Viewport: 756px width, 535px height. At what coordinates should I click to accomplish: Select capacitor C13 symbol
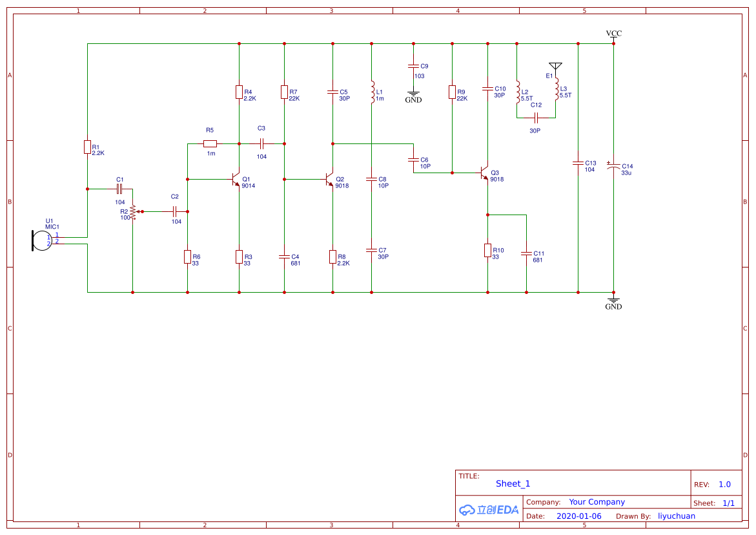point(578,163)
